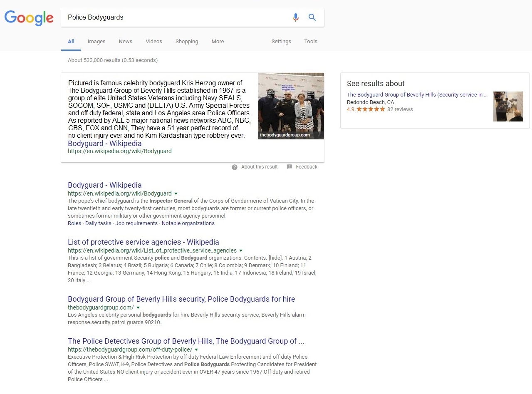
Task: Expand arrow next to List_of_protective_service_agencies URL
Action: coord(241,250)
